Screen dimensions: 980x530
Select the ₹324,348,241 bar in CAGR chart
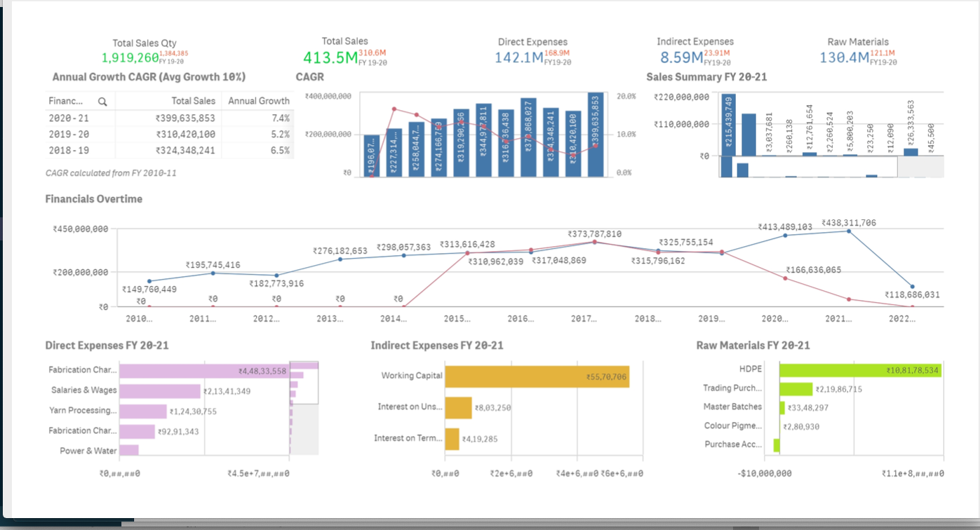pyautogui.click(x=551, y=142)
